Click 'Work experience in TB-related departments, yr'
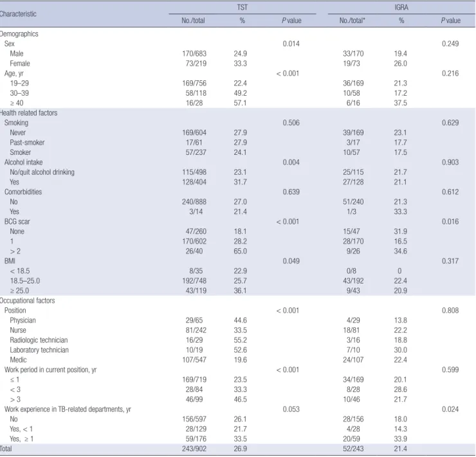This screenshot has width=476, height=457. [x=68, y=409]
